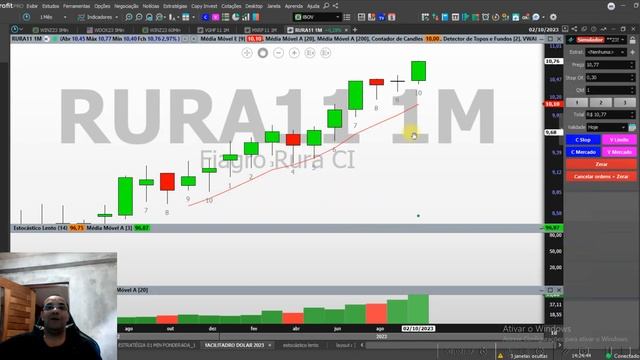Click the pie chart icon in toolbar

tap(236, 17)
